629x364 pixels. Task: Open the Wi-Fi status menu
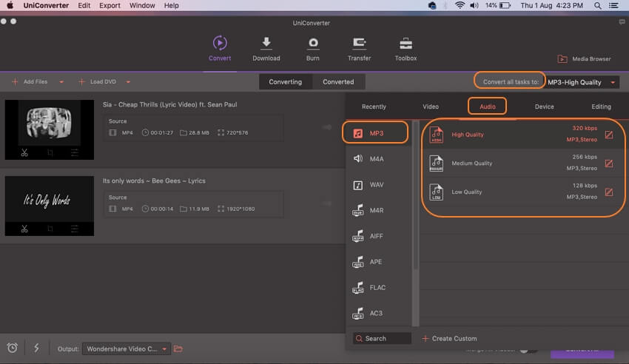point(460,6)
